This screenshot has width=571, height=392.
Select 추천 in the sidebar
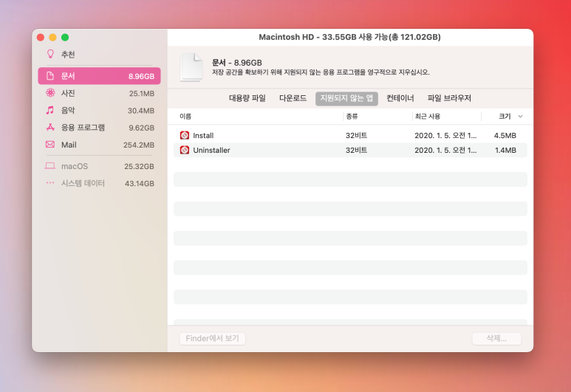(x=99, y=55)
